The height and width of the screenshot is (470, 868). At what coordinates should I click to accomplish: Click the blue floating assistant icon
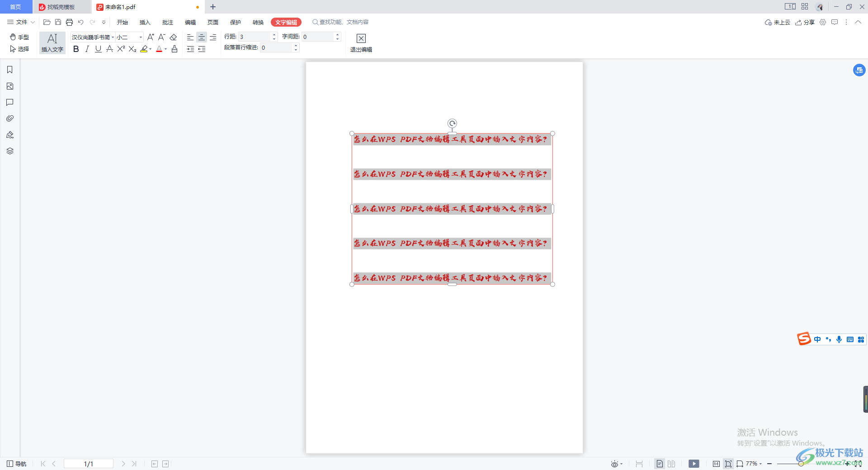point(859,70)
